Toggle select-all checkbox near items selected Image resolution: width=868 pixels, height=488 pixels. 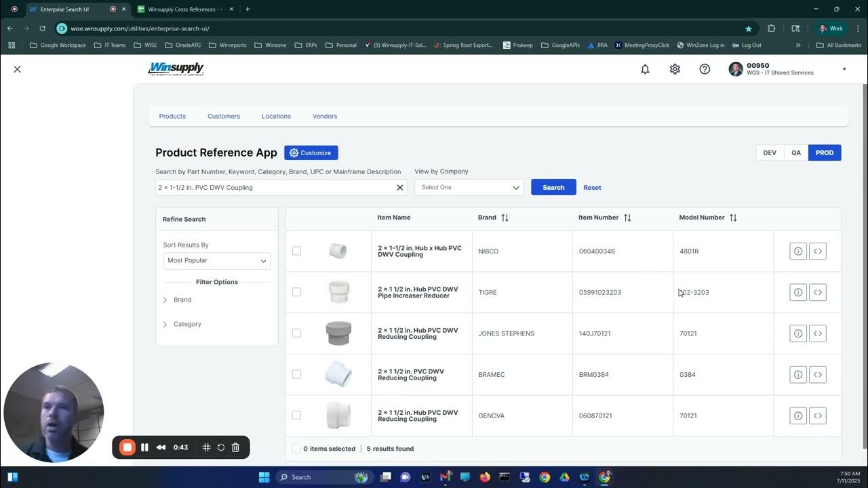[x=296, y=449]
